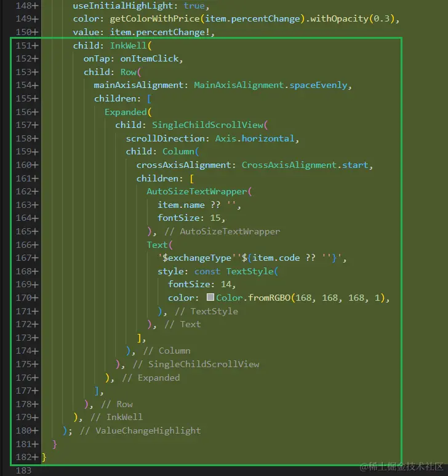Click the InkWell widget name
Viewport: 448px width, 476px height.
pos(128,46)
